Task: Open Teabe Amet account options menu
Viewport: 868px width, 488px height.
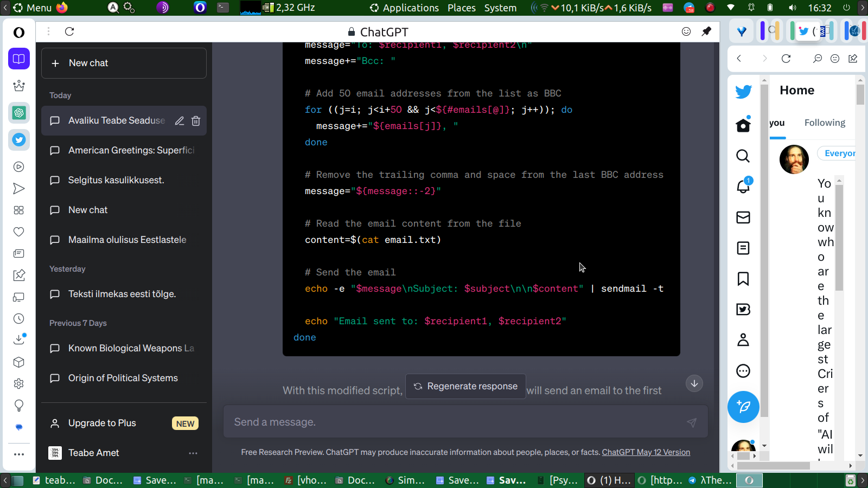Action: (x=193, y=453)
